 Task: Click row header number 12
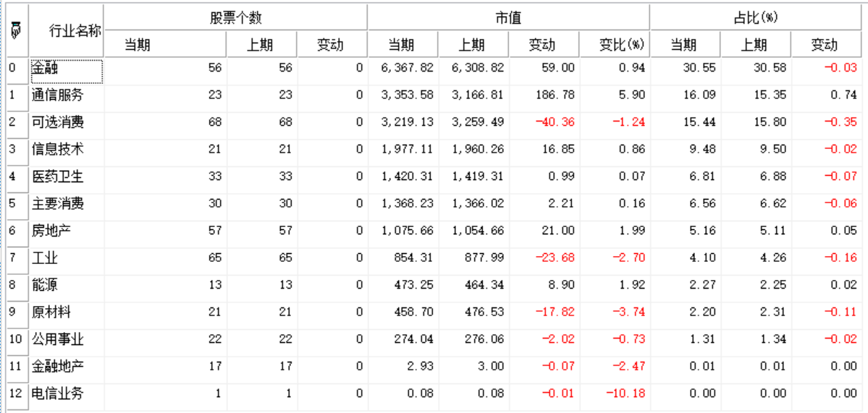click(x=15, y=394)
